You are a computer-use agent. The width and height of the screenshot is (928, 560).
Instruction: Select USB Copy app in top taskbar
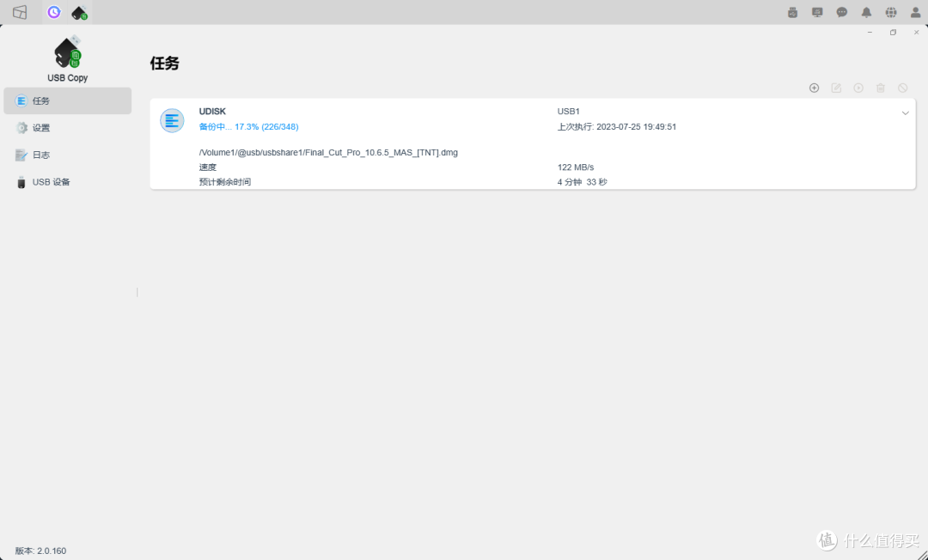click(79, 12)
